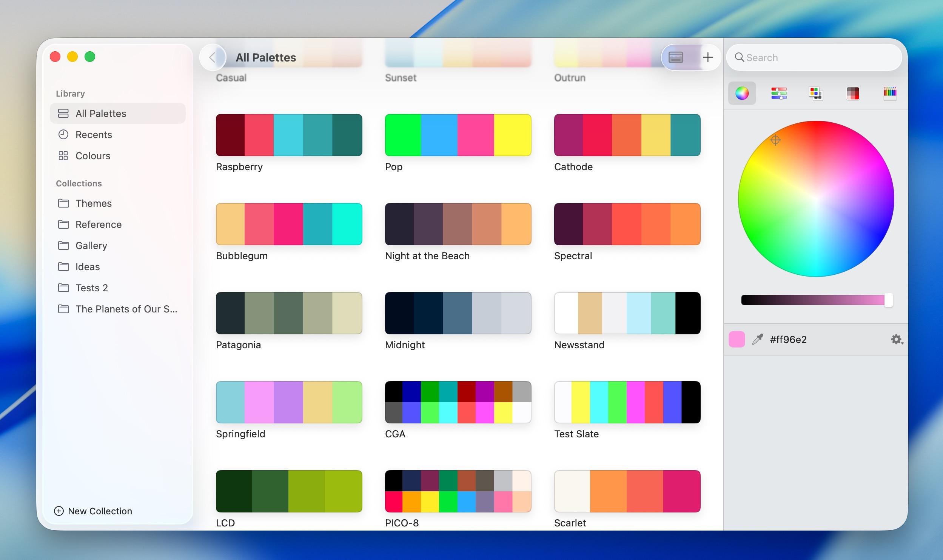943x560 pixels.
Task: Select the colour wheel picker tab
Action: [x=742, y=93]
